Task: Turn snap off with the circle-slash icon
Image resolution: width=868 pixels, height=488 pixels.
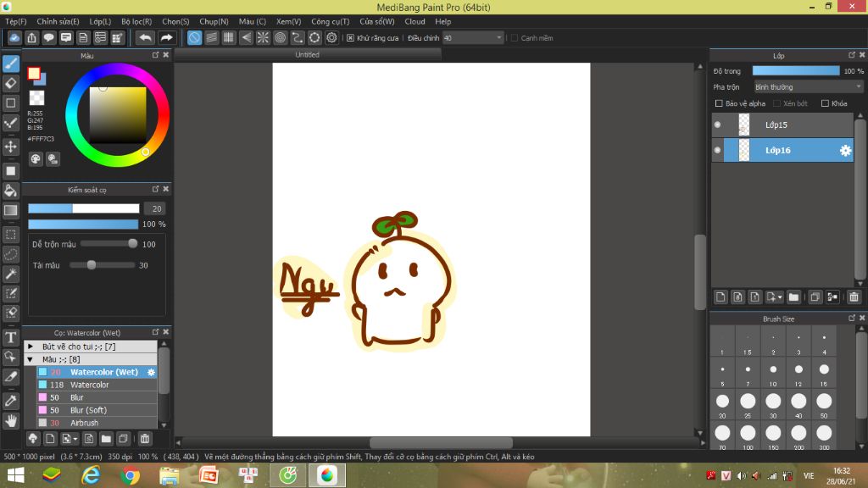Action: pos(194,37)
